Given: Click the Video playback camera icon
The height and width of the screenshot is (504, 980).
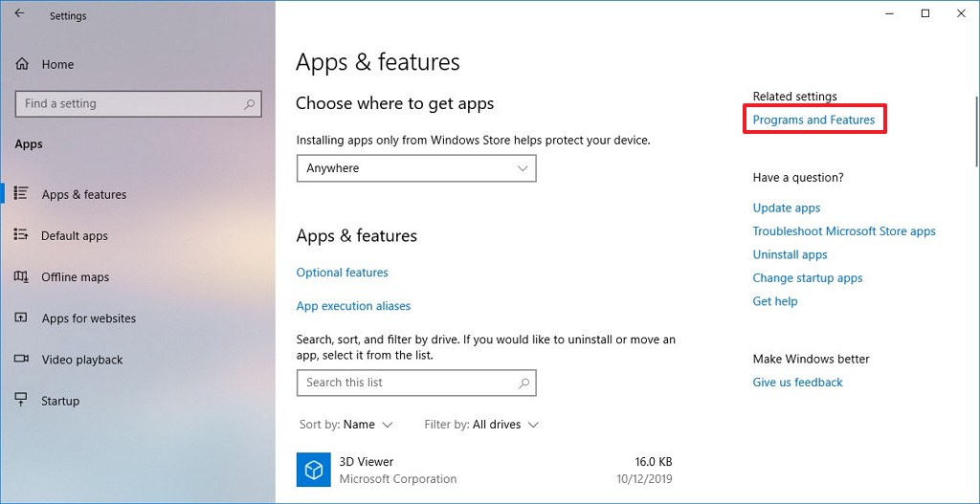Looking at the screenshot, I should click(21, 359).
